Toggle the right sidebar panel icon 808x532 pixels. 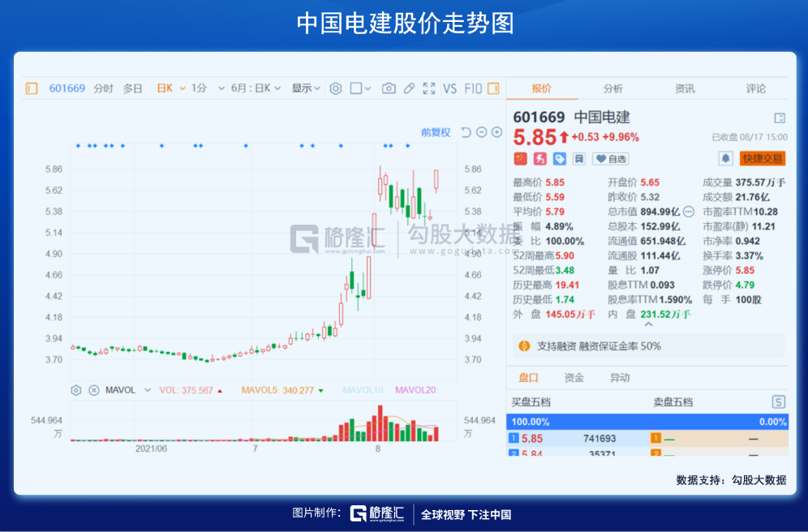(x=493, y=88)
